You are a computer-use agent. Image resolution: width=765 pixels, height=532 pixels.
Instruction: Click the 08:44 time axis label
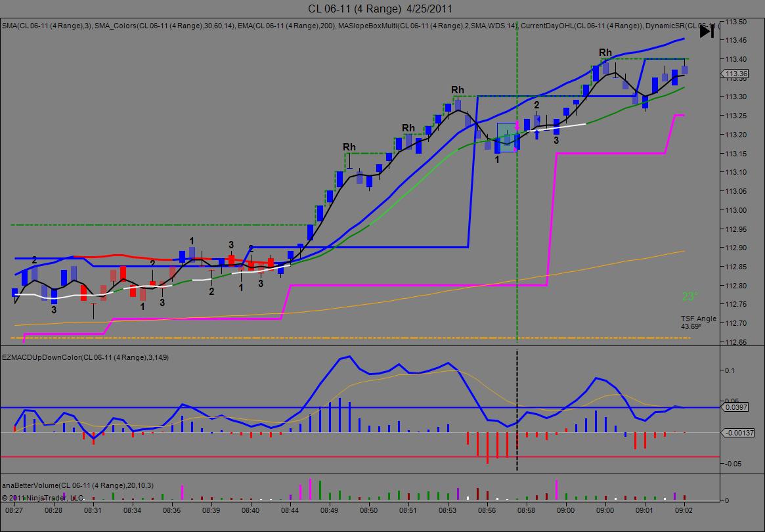(x=290, y=510)
